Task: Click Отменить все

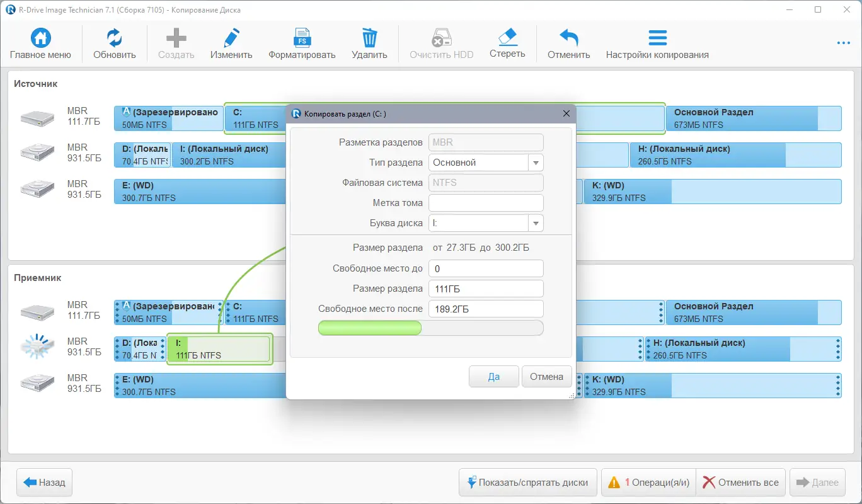Action: click(x=741, y=483)
